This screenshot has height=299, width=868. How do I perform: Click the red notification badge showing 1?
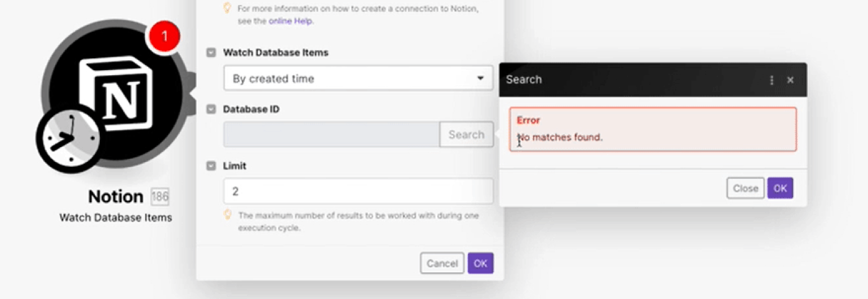click(164, 37)
